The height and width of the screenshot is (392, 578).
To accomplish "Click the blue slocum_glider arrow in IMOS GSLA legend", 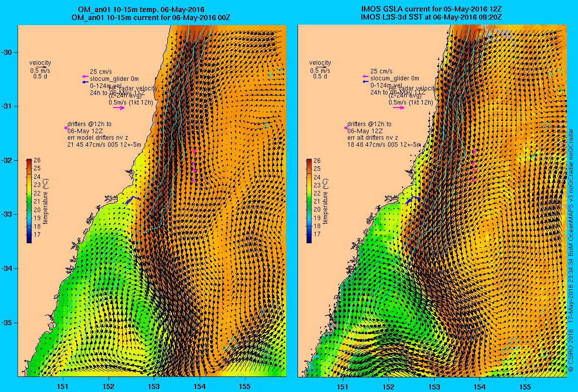I will point(366,81).
